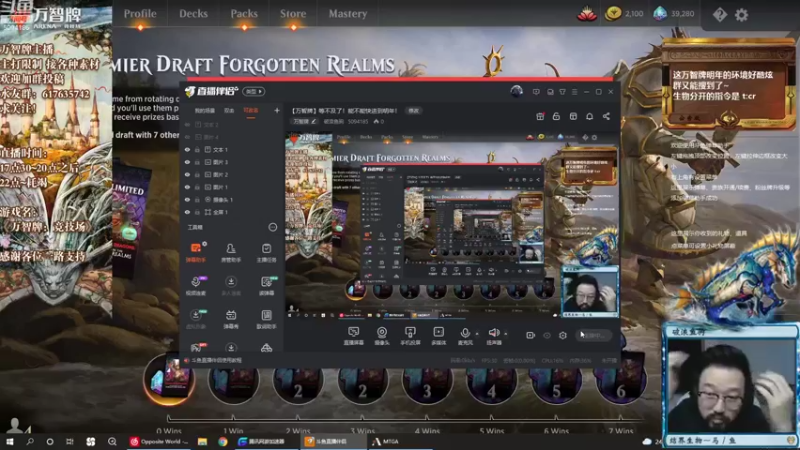This screenshot has width=800, height=450.
Task: Hide the 图片 3 layer
Action: tap(187, 162)
